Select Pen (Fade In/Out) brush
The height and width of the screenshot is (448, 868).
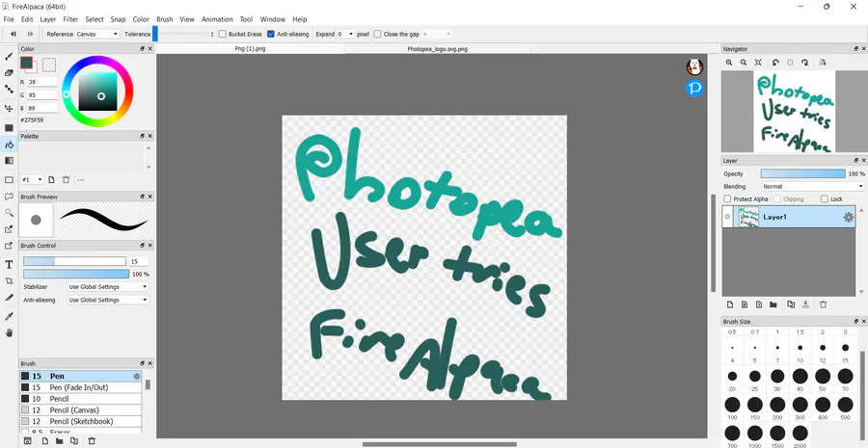[81, 387]
